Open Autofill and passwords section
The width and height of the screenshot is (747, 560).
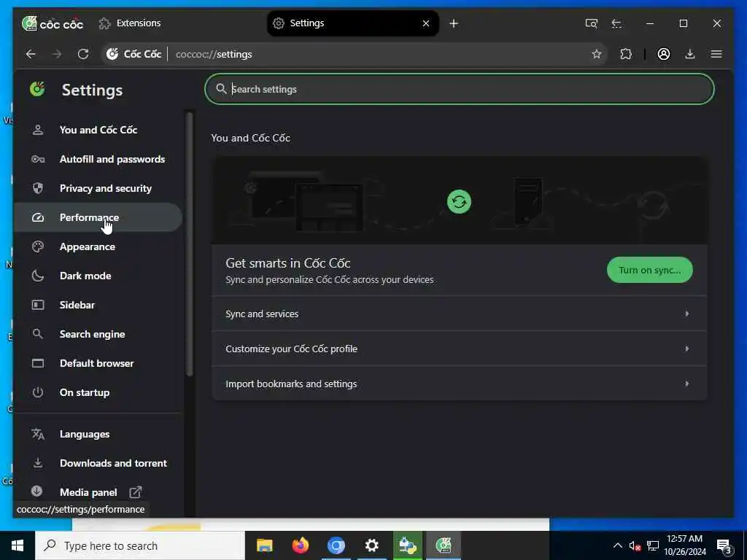pos(98,159)
